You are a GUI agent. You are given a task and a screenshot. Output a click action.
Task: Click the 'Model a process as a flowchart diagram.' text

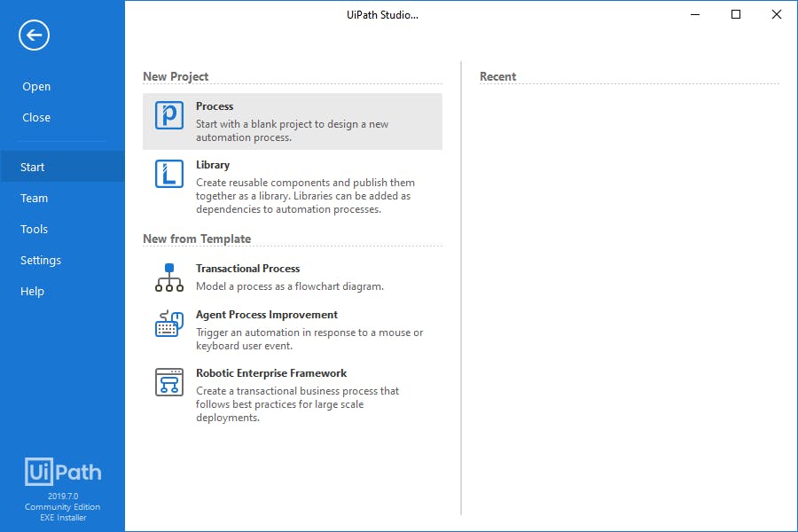click(x=290, y=286)
